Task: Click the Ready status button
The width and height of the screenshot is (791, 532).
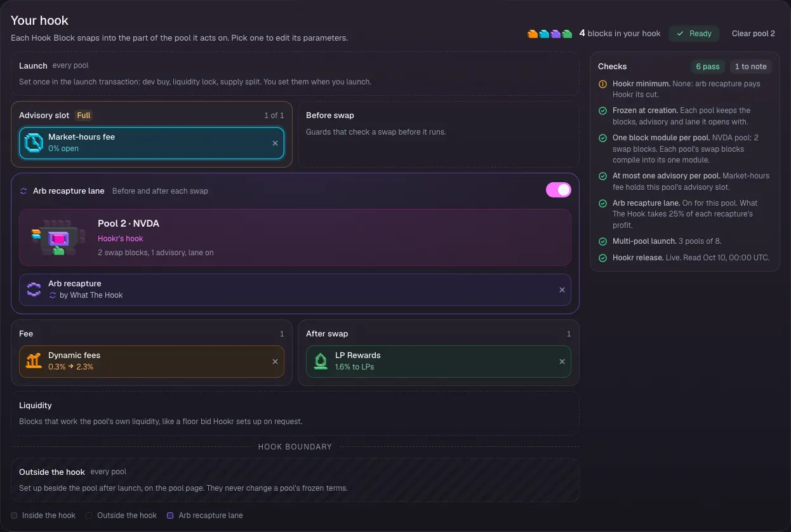Action: (x=694, y=34)
